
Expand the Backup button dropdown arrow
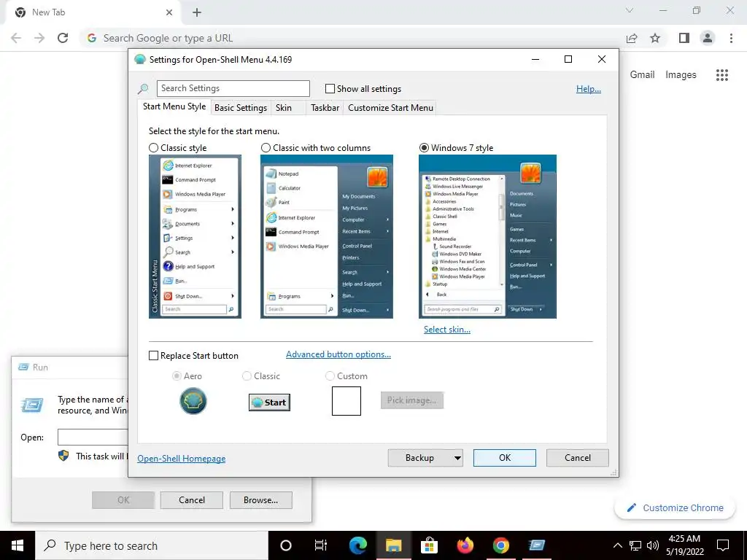(x=457, y=458)
